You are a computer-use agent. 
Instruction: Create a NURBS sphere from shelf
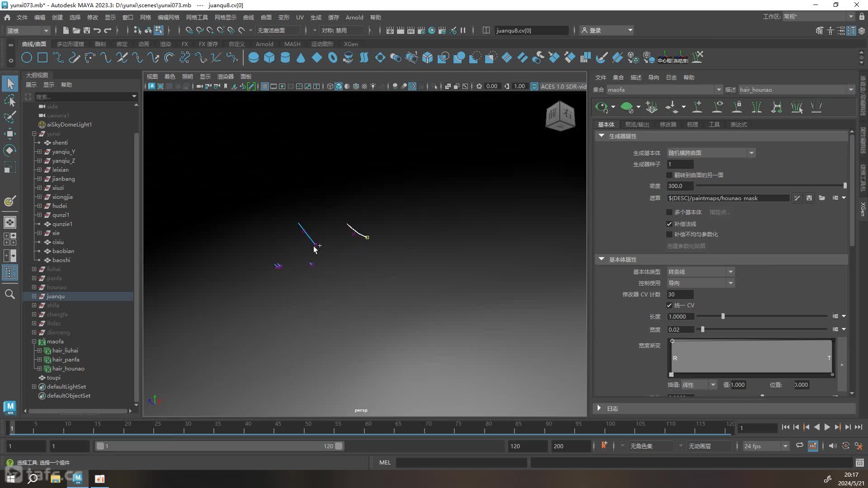(254, 57)
